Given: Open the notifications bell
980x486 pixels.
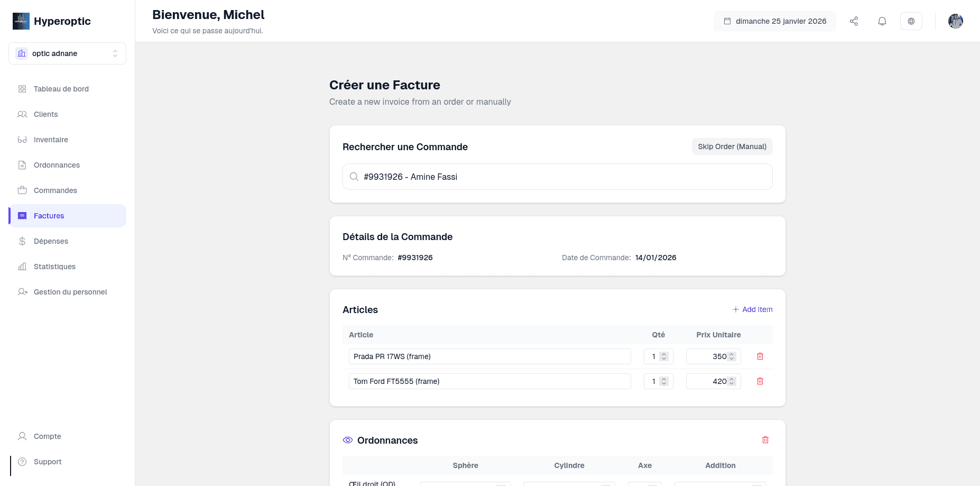Looking at the screenshot, I should tap(882, 21).
